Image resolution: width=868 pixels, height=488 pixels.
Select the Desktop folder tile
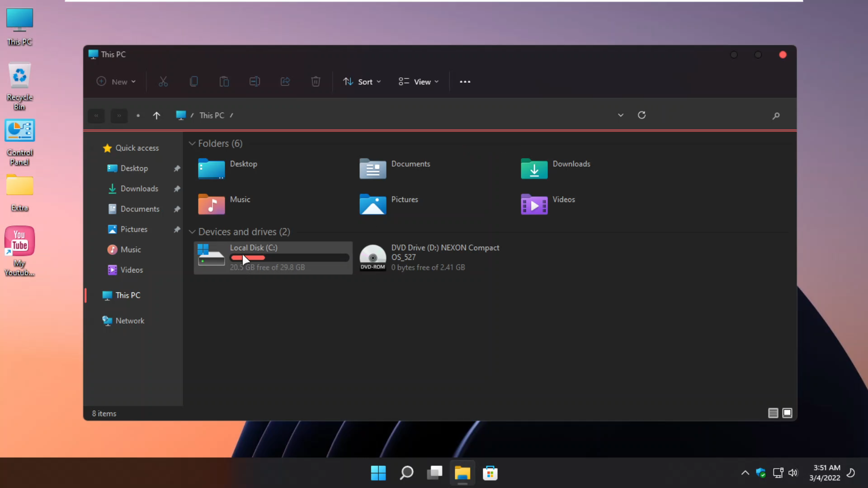click(227, 169)
